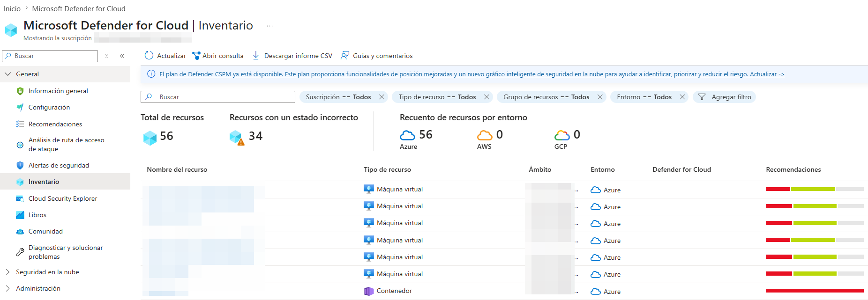Open Guías y comentarios feedback icon
Viewport: 868px width, 300px height.
[x=345, y=56]
